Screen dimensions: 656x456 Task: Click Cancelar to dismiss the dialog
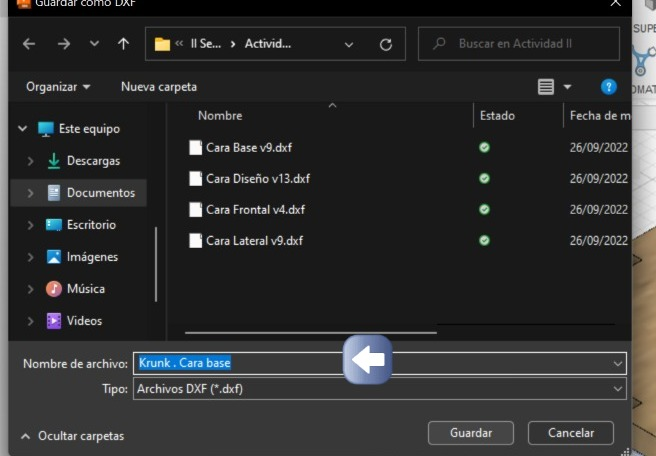click(x=571, y=433)
